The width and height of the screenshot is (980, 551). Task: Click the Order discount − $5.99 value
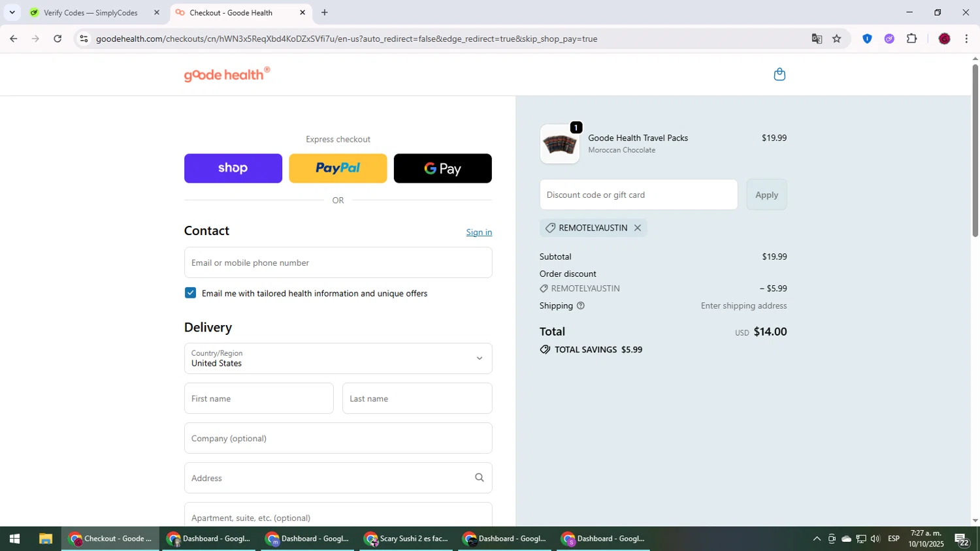(773, 289)
